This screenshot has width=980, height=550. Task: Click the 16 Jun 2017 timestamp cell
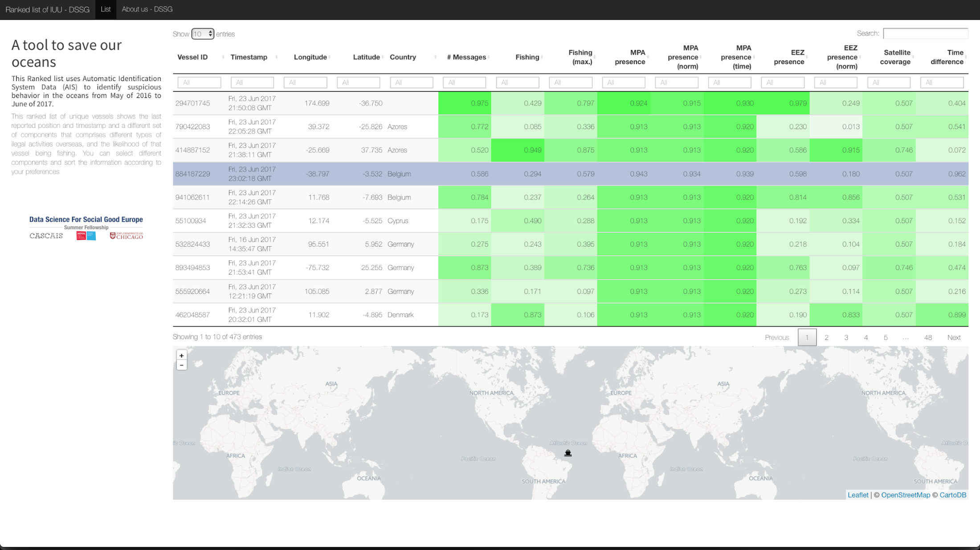point(252,244)
